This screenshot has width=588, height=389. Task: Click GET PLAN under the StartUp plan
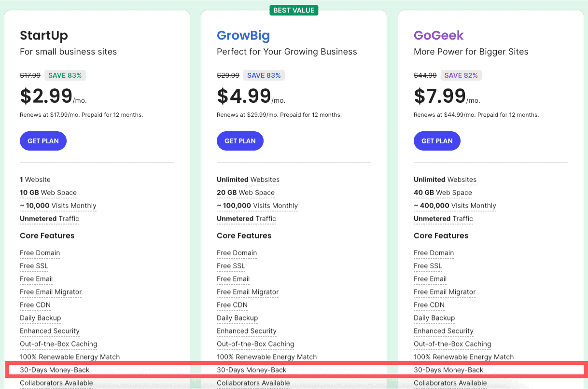pos(43,141)
